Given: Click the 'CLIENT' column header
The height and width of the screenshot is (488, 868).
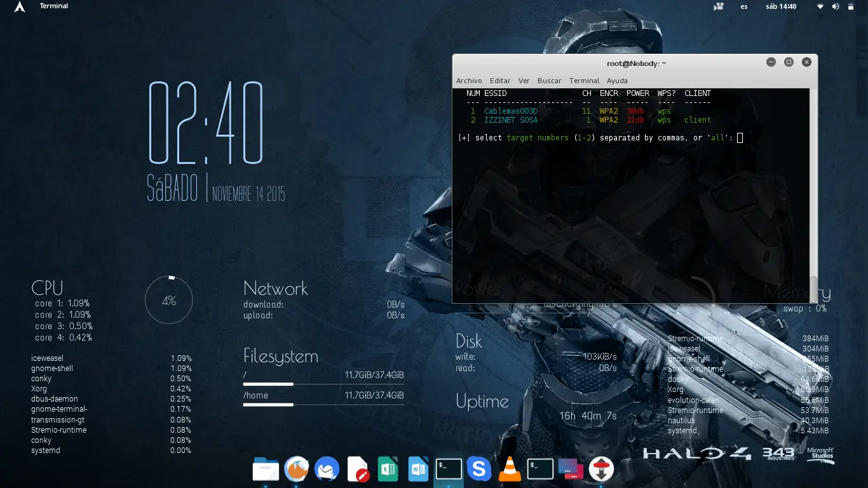Looking at the screenshot, I should [x=698, y=93].
